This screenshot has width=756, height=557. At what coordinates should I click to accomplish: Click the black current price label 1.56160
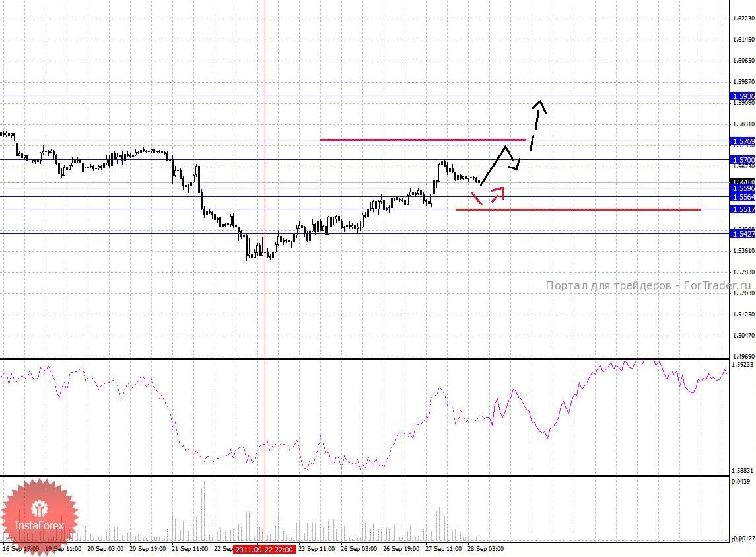click(x=743, y=182)
